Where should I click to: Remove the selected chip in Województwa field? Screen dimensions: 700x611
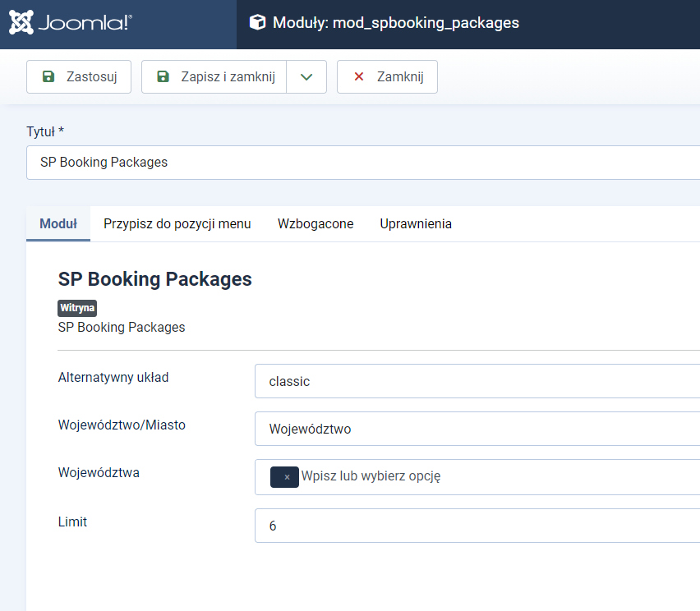286,477
